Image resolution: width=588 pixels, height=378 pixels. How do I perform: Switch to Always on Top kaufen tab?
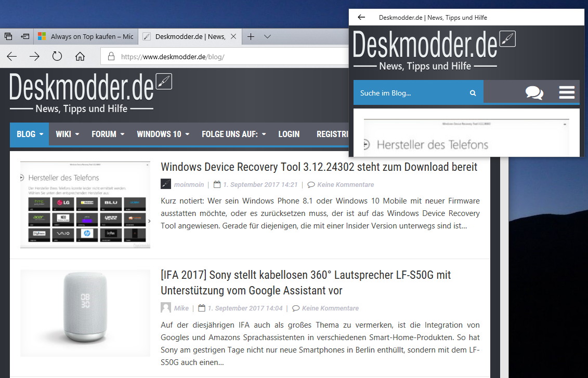click(86, 36)
